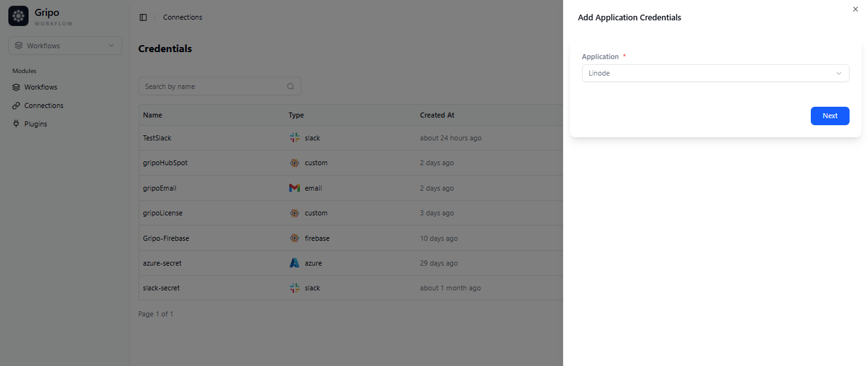Toggle the sidebar collapse panel icon
Image resolution: width=868 pixels, height=366 pixels.
[x=143, y=17]
